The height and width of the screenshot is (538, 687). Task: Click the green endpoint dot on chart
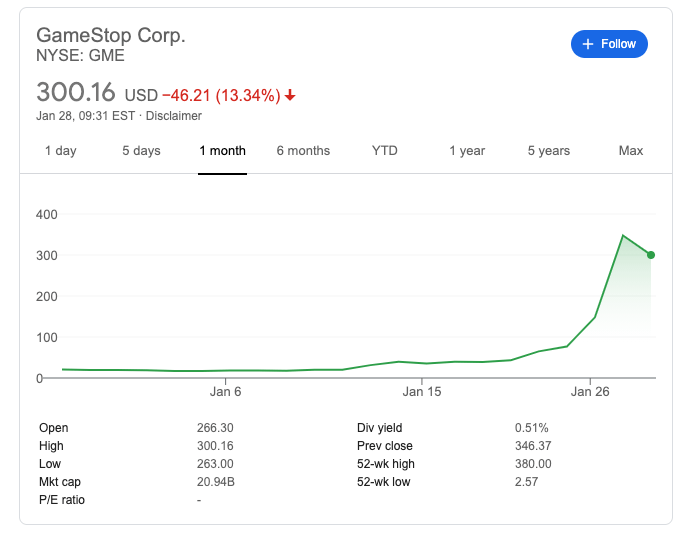point(651,255)
